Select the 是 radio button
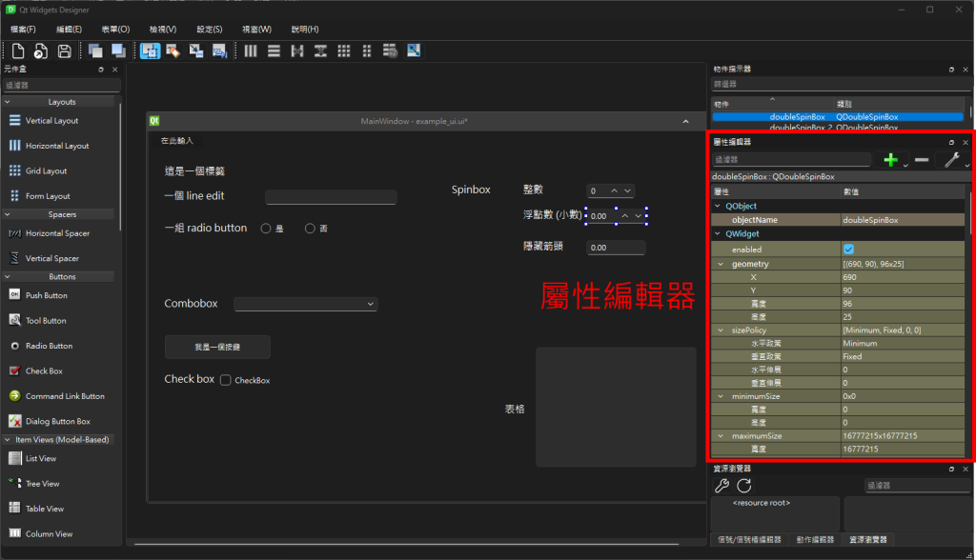The image size is (976, 560). [x=266, y=229]
